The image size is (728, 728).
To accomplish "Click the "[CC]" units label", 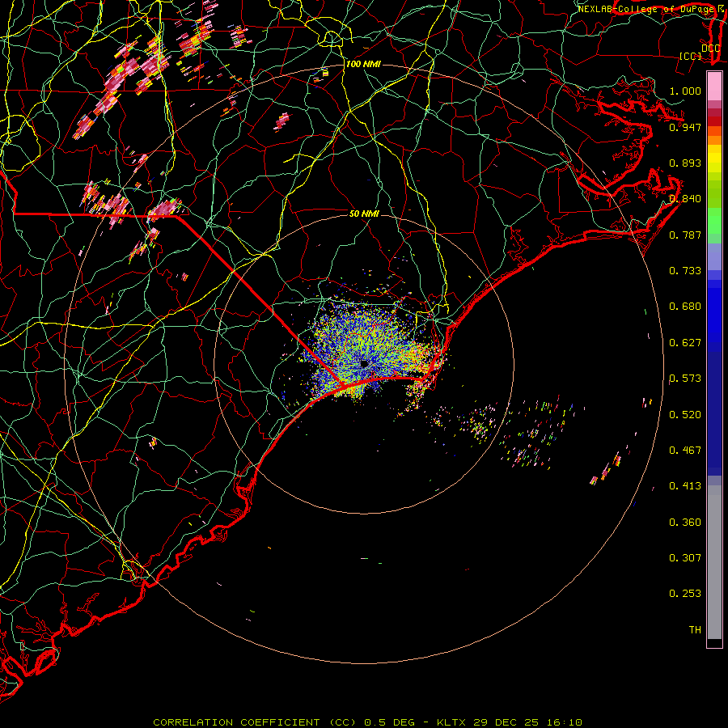I will pyautogui.click(x=691, y=56).
